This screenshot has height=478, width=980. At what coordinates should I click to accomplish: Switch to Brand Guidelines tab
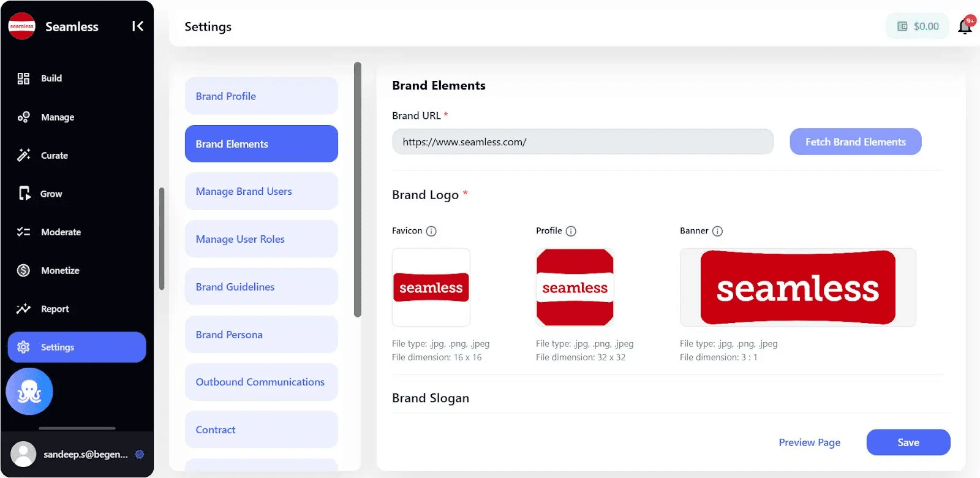(x=262, y=287)
